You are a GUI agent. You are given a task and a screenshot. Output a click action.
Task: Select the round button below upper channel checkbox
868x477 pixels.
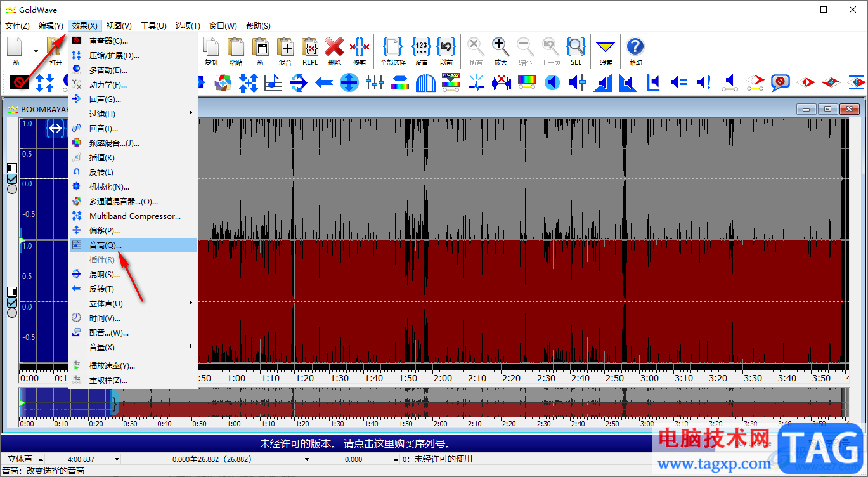pos(12,189)
